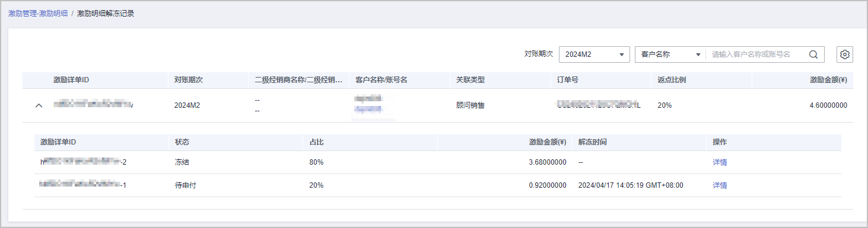868x228 pixels.
Task: Go to 激励管理-激励明细 breadcrumb link
Action: point(38,13)
